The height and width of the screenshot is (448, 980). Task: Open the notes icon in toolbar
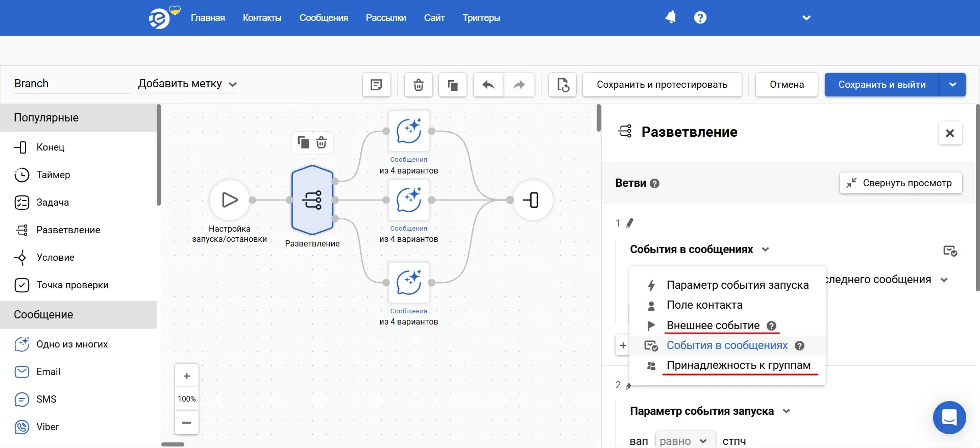376,85
